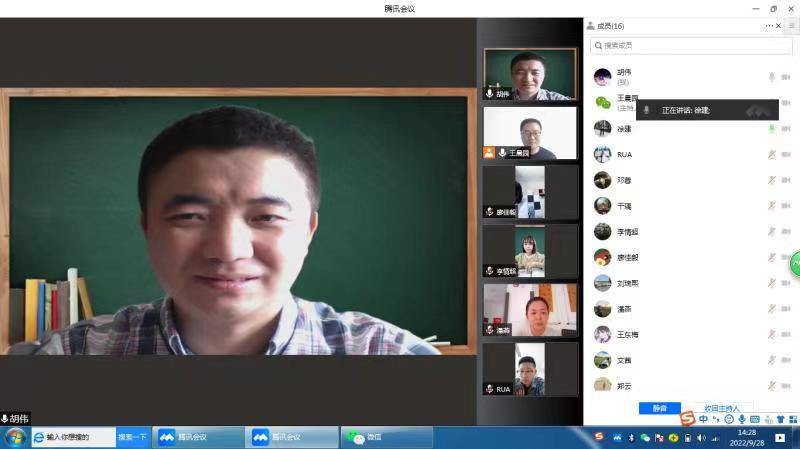Click the 收回主持人 reclaim host button
800x449 pixels.
[721, 408]
